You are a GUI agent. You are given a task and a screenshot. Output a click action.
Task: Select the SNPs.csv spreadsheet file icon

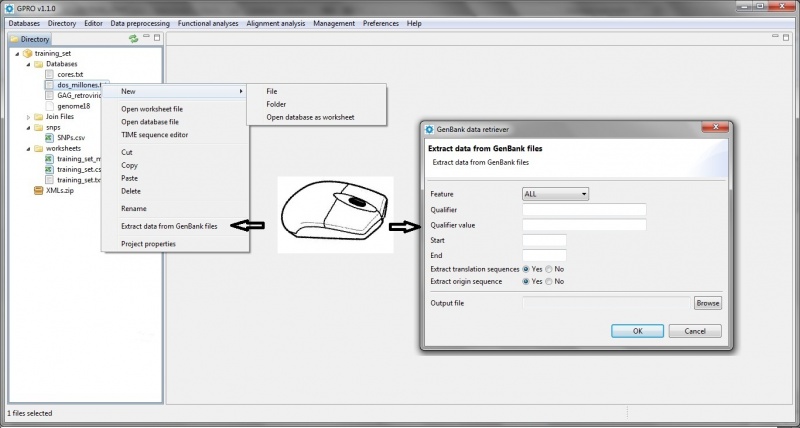50,138
